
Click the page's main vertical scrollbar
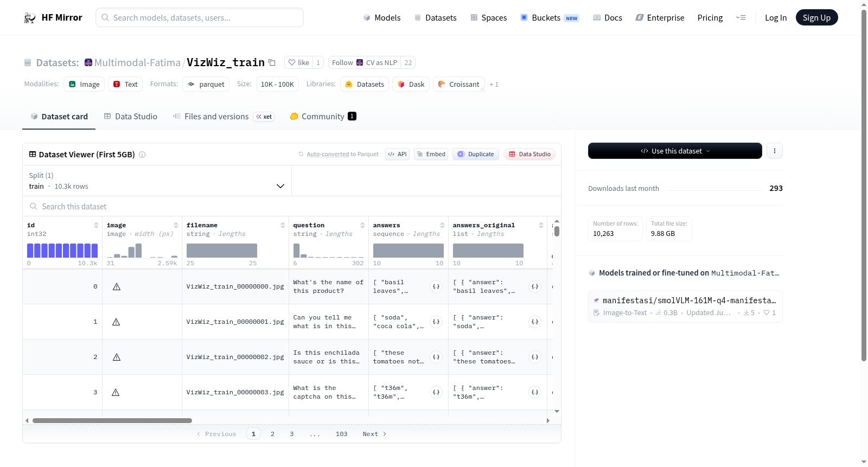coord(864,184)
